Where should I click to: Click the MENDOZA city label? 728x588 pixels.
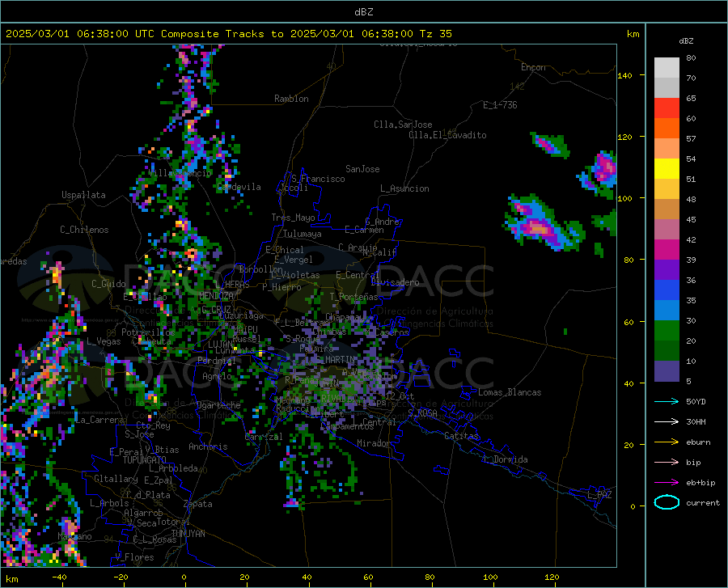(x=216, y=295)
